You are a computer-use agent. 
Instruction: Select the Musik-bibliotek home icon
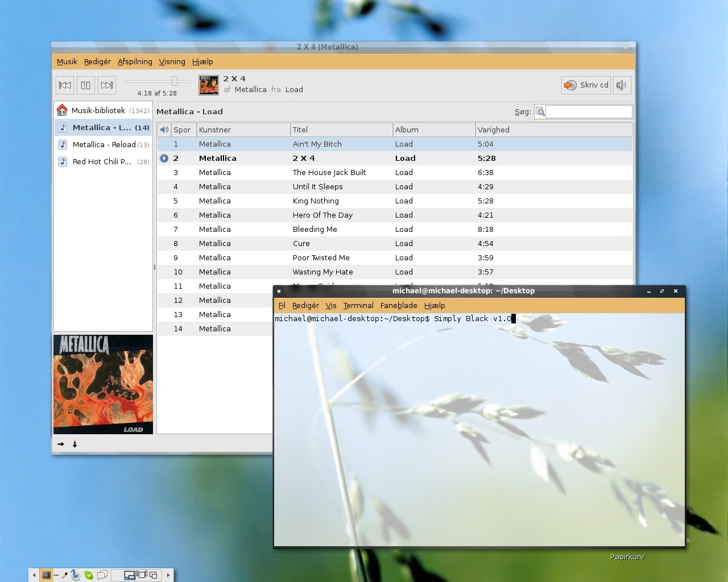coord(62,110)
